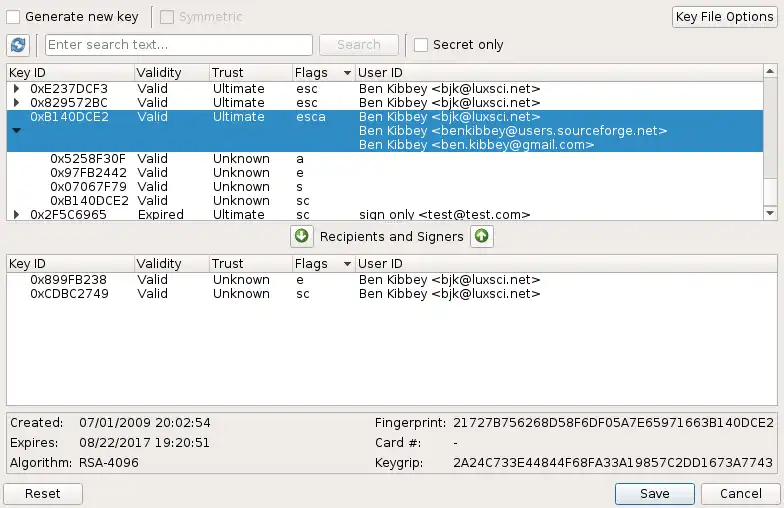Viewport: 784px width, 508px height.
Task: Click the Created date 07/01/2009 20:02:54
Action: [144, 423]
